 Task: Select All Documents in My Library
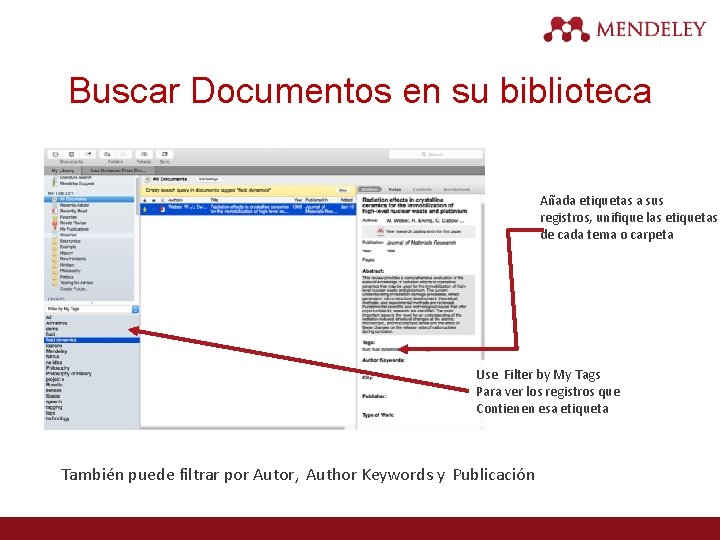coord(89,199)
